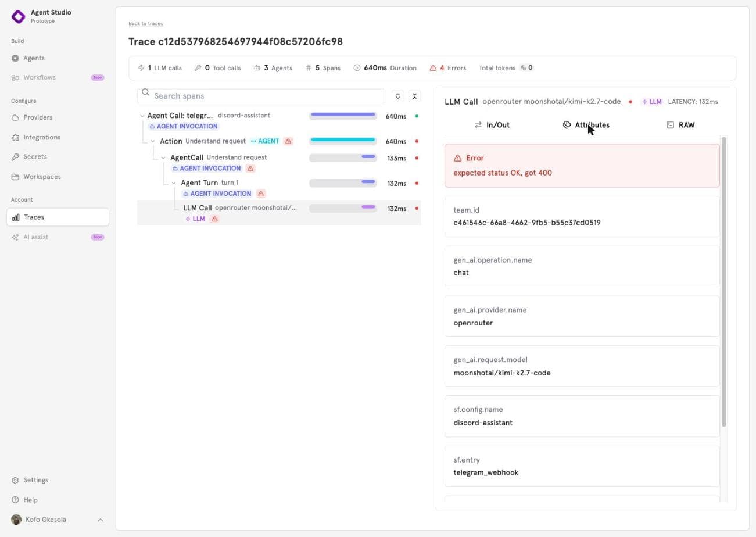The width and height of the screenshot is (756, 537).
Task: Click the attributes panel scrollbar
Action: tap(724, 282)
